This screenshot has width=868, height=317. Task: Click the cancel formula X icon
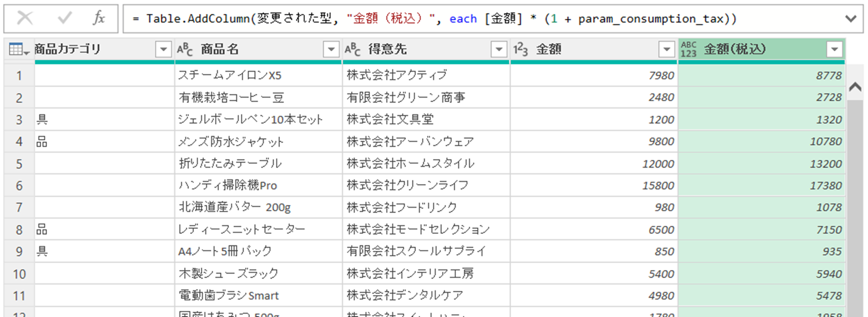point(25,19)
